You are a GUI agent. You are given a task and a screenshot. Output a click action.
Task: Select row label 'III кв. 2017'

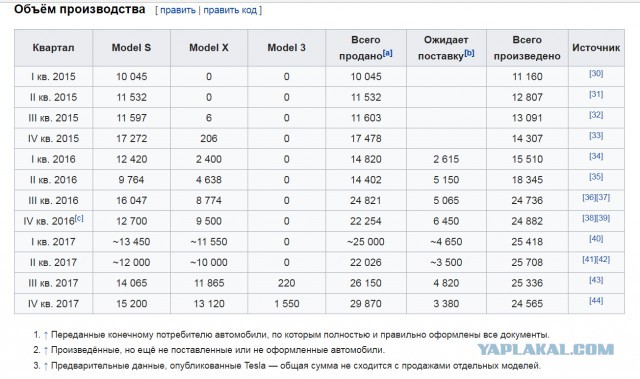53,283
